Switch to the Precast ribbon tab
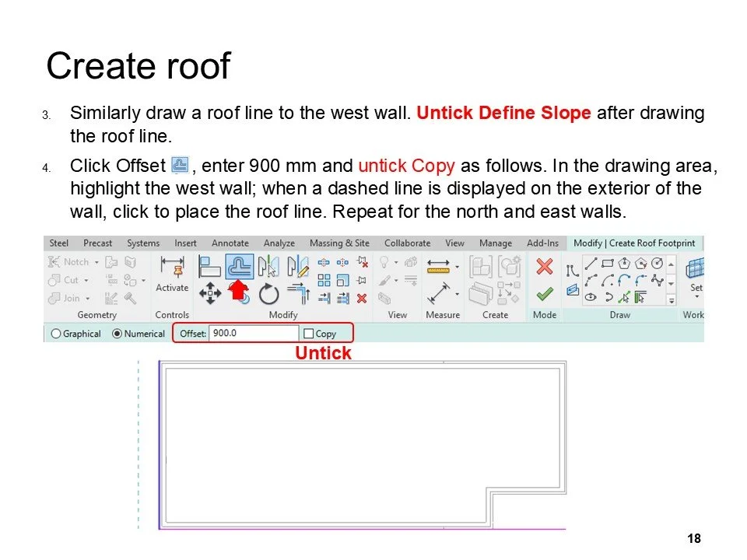The height and width of the screenshot is (560, 747). pos(98,243)
